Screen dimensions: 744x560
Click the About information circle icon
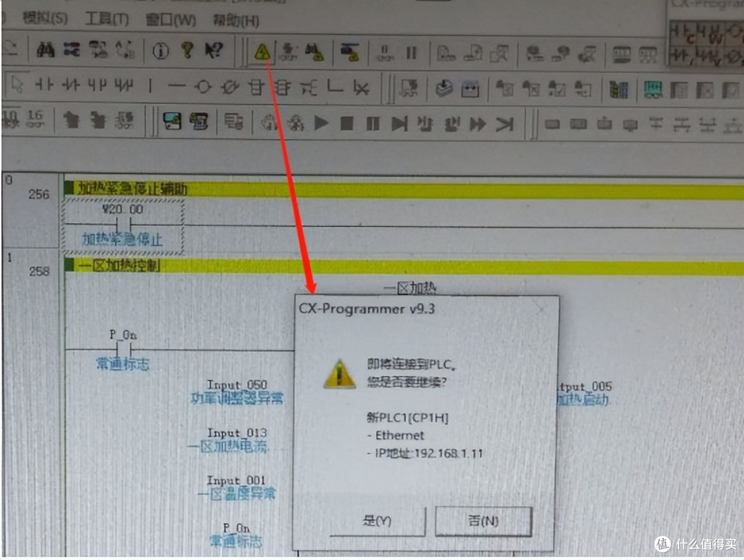tap(161, 50)
